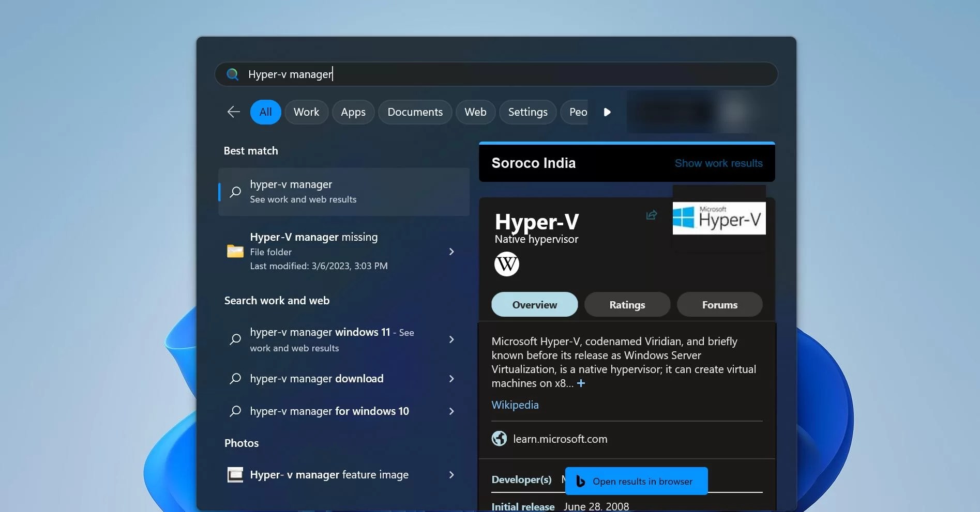Open best match hyper-v manager result
This screenshot has width=980, height=512.
tap(344, 192)
